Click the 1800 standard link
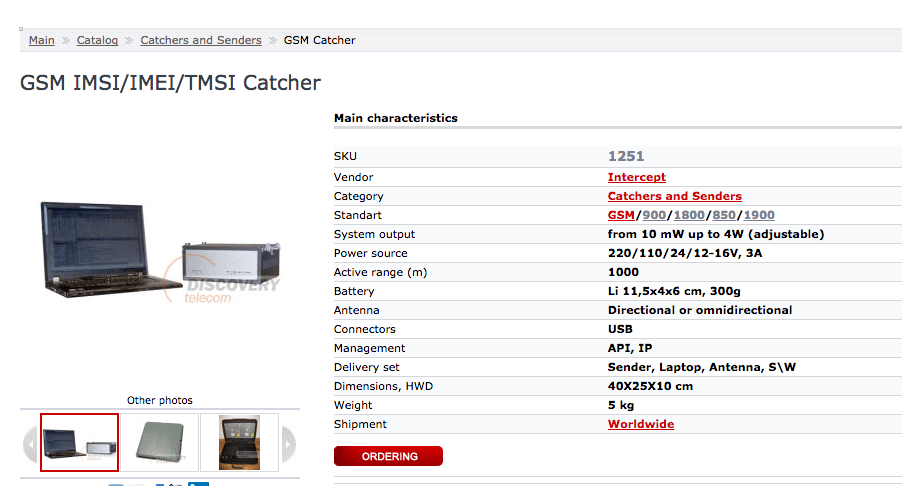Screen dimensions: 902x486 coord(689,215)
